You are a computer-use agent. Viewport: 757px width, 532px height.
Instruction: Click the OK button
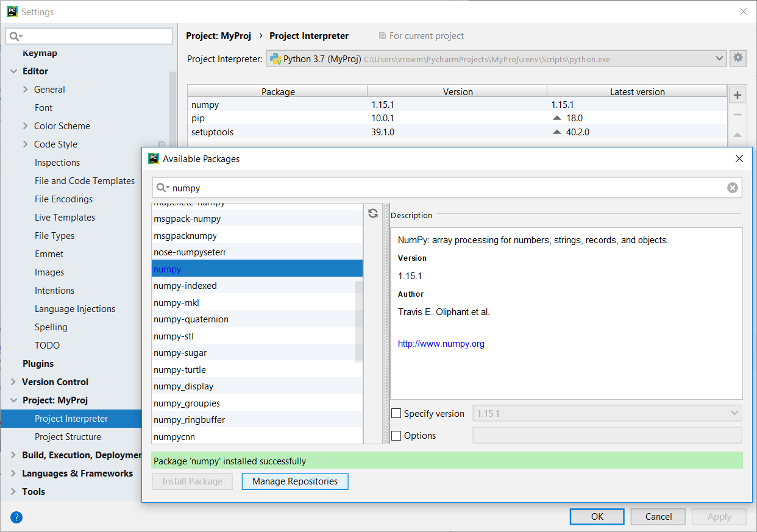[597, 517]
